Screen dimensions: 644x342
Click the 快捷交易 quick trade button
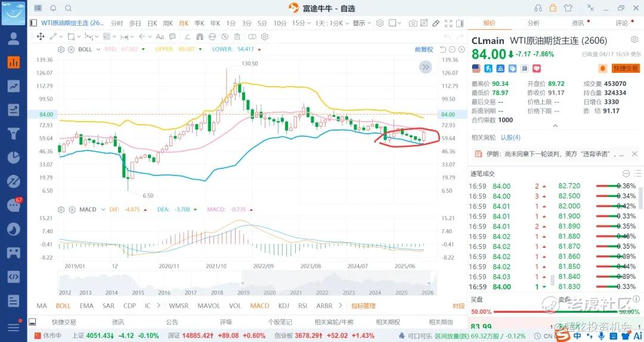(626, 69)
